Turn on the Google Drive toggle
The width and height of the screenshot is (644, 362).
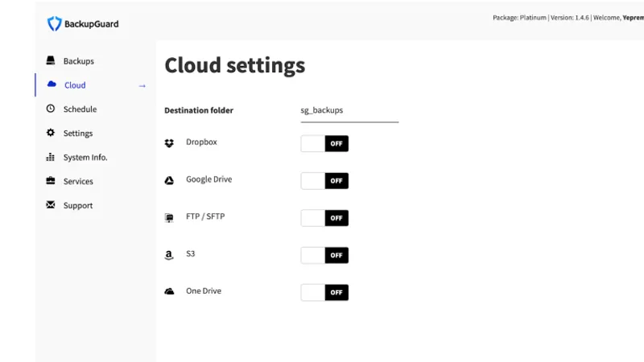point(324,180)
